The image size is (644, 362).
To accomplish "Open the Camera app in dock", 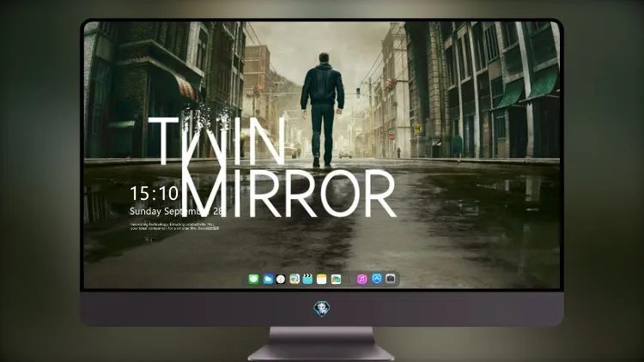I will pyautogui.click(x=391, y=279).
